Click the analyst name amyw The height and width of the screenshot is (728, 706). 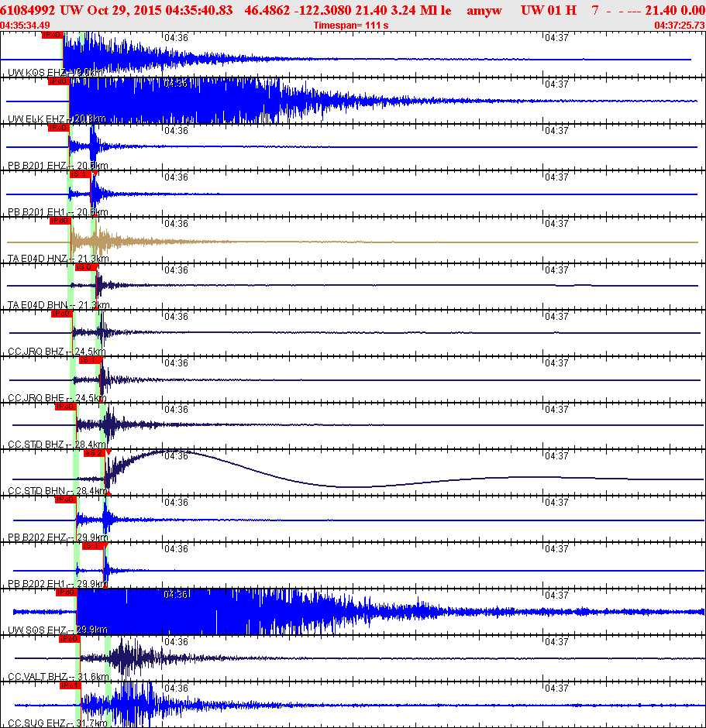[x=484, y=10]
